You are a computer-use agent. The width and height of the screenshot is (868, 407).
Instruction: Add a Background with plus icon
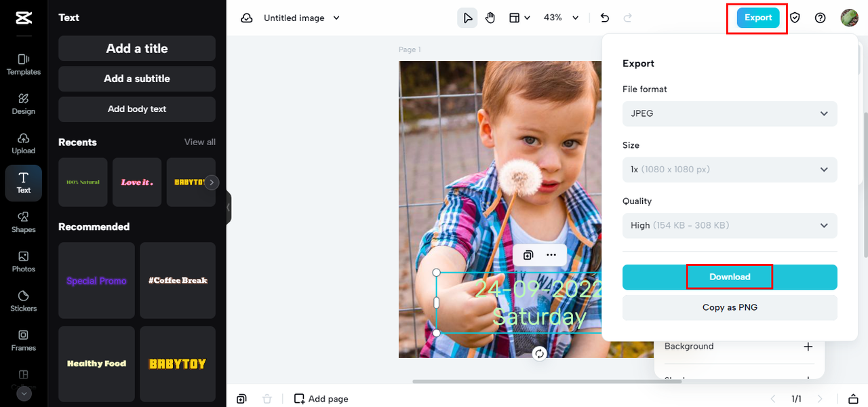[808, 347]
